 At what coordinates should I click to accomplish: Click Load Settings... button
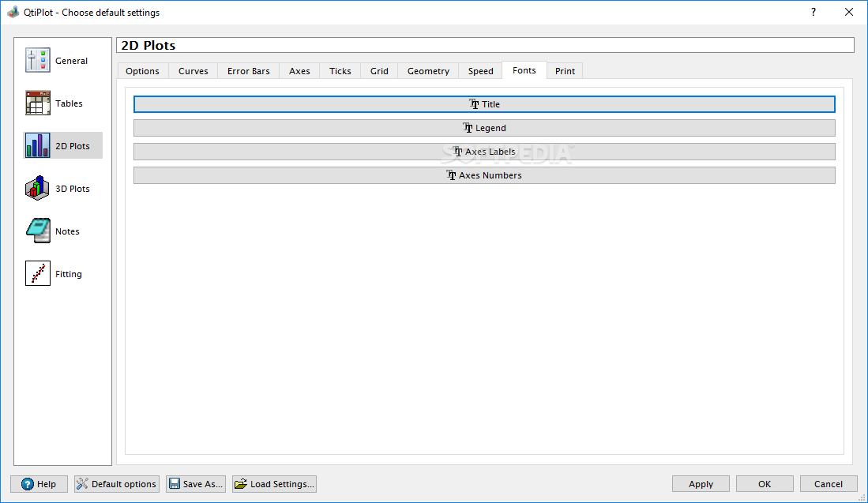coord(275,483)
